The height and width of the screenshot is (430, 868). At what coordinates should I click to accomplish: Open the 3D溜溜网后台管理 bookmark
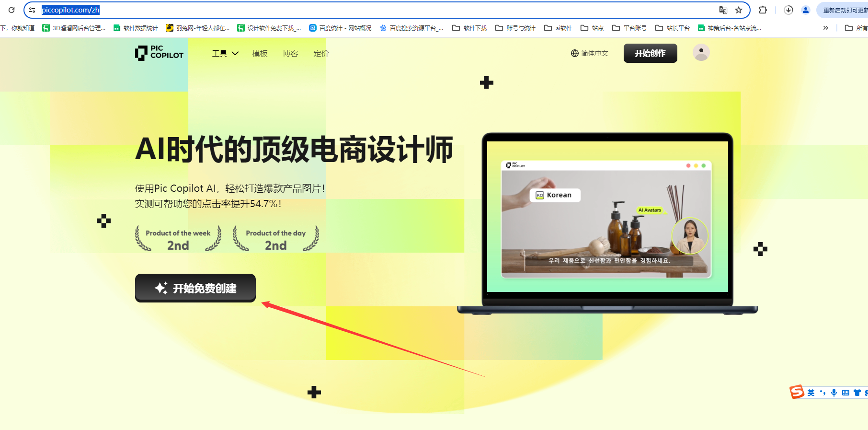pos(74,28)
